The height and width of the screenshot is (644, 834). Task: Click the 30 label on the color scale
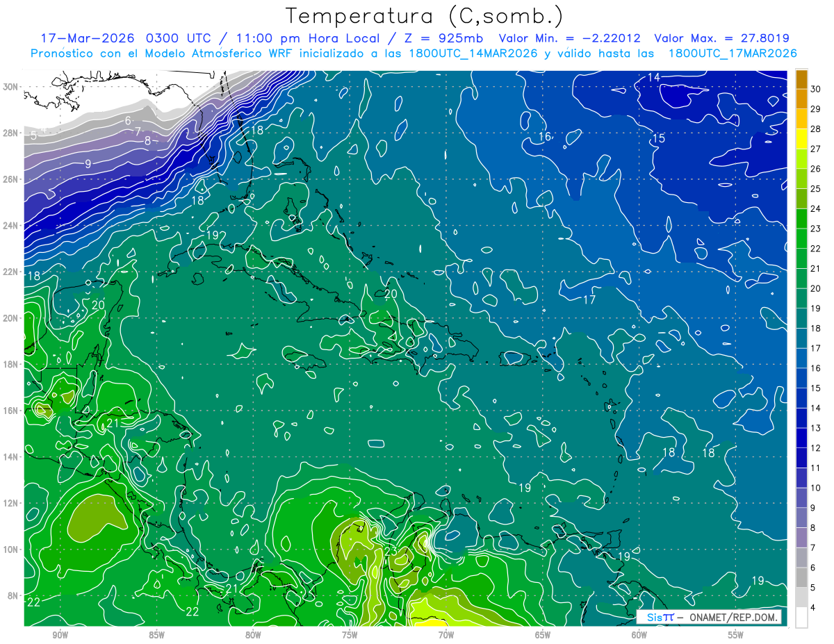coord(815,88)
